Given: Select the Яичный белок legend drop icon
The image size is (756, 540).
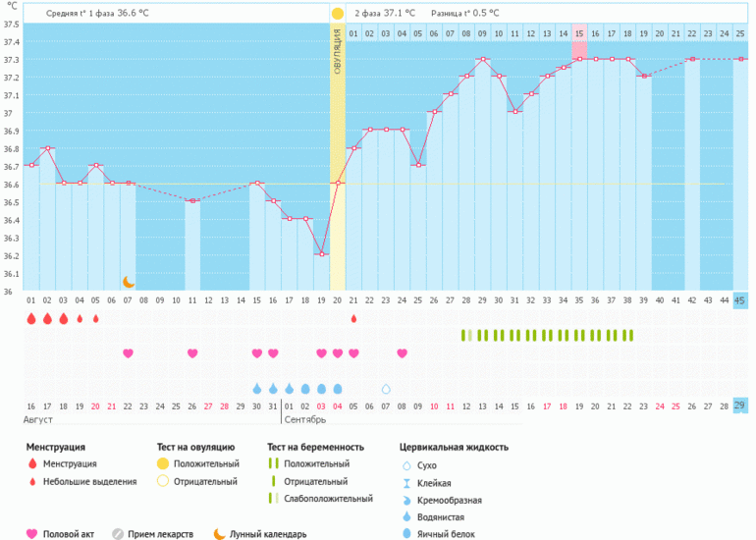Looking at the screenshot, I should pos(406,533).
